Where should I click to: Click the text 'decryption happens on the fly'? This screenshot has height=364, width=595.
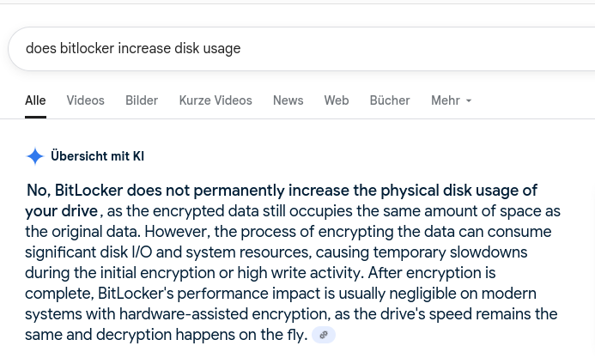(200, 335)
